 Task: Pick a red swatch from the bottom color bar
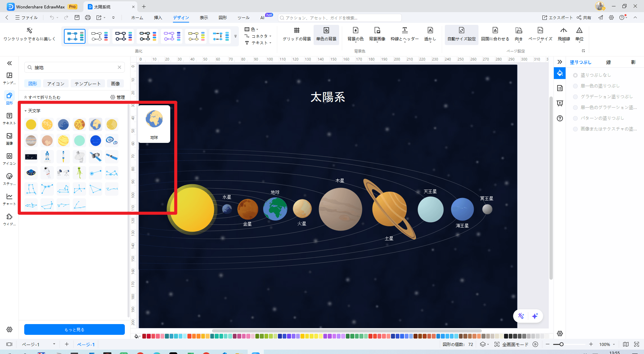pyautogui.click(x=143, y=336)
